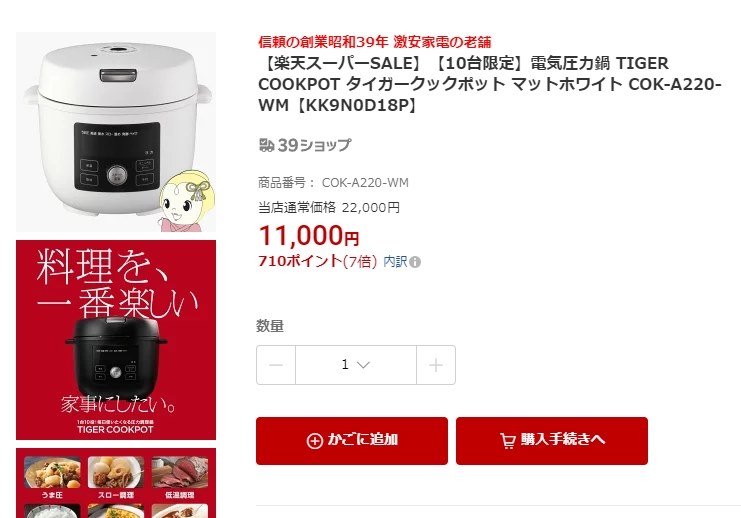
Task: Click the product title with COK-A220-WM
Action: click(490, 84)
